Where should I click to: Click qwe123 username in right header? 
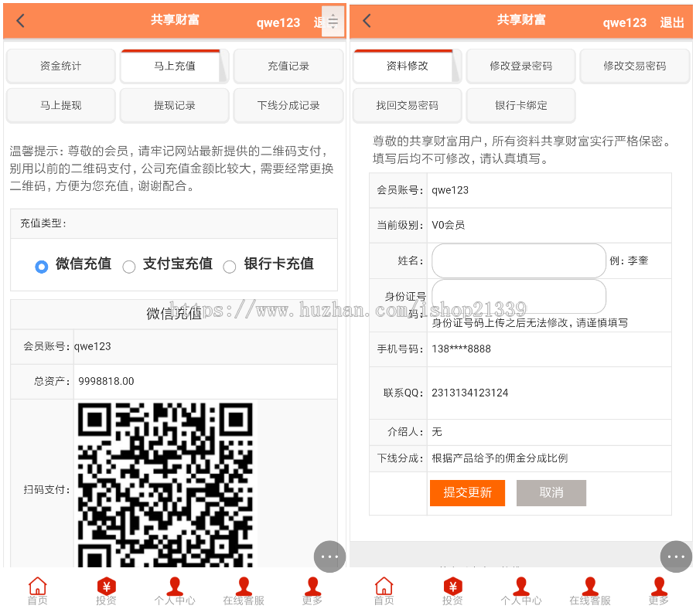(625, 22)
